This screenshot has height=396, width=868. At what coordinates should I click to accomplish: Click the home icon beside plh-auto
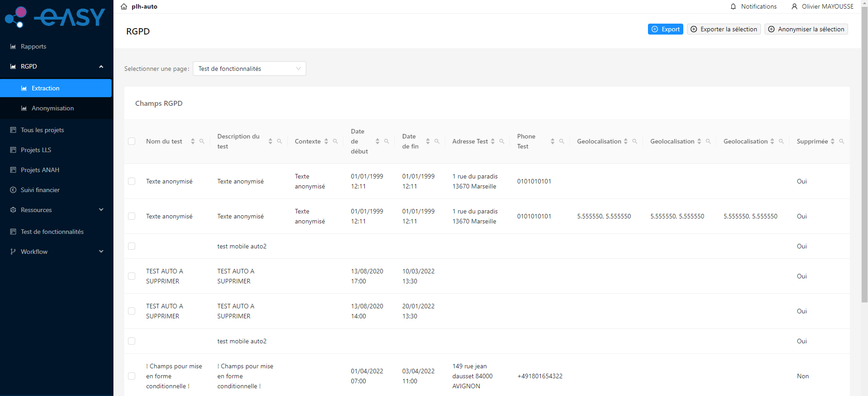pos(124,7)
